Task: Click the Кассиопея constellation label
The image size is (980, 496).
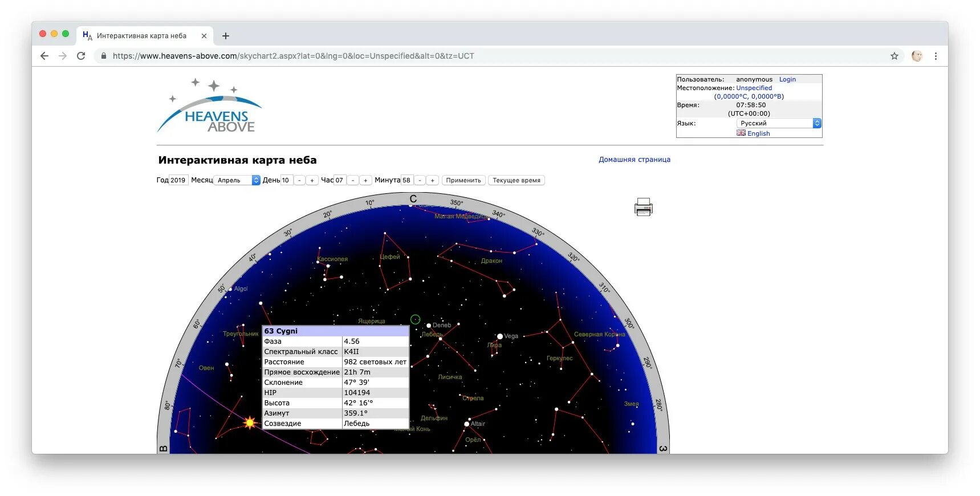Action: coord(332,259)
